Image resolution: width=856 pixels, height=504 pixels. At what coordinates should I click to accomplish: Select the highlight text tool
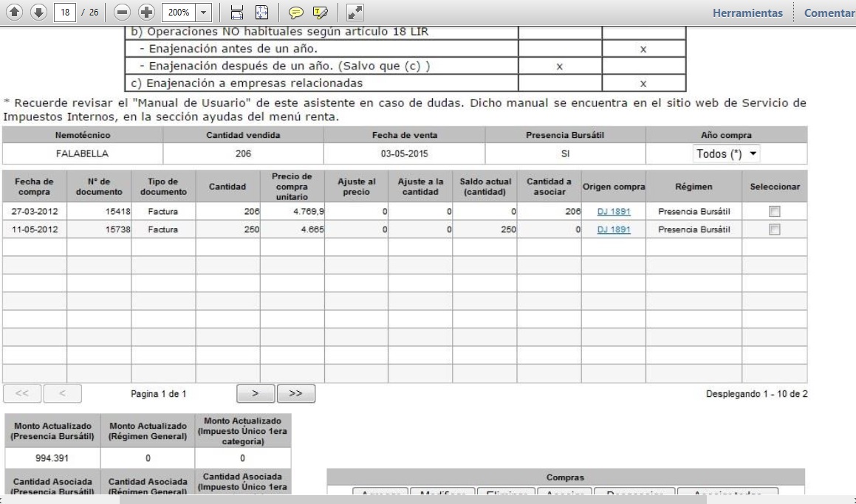[x=320, y=12]
